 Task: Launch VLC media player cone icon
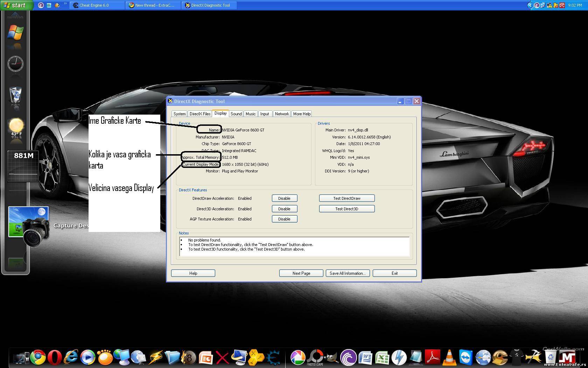pyautogui.click(x=449, y=357)
